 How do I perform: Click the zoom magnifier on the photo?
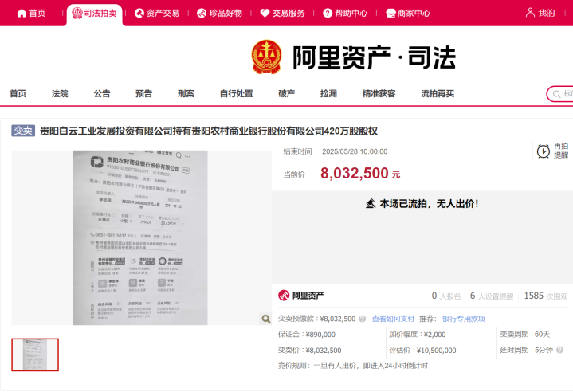point(266,319)
